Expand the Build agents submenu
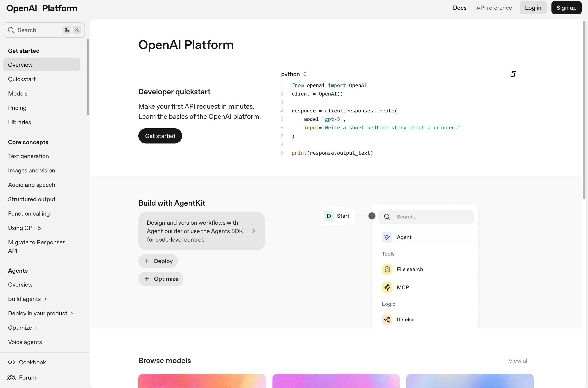This screenshot has height=388, width=588. tap(45, 299)
